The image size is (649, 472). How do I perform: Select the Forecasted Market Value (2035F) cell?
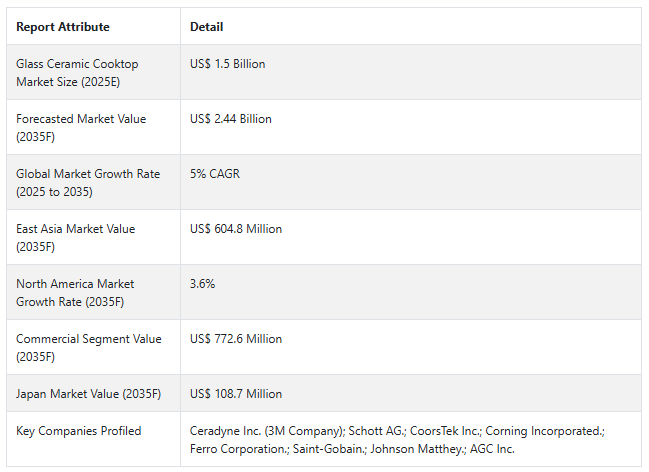point(81,127)
